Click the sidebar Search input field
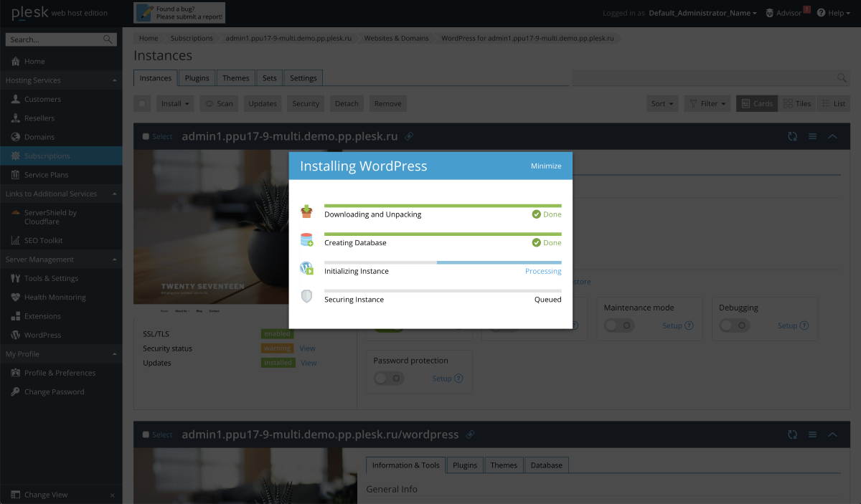Viewport: 861px width, 504px height. click(x=55, y=39)
